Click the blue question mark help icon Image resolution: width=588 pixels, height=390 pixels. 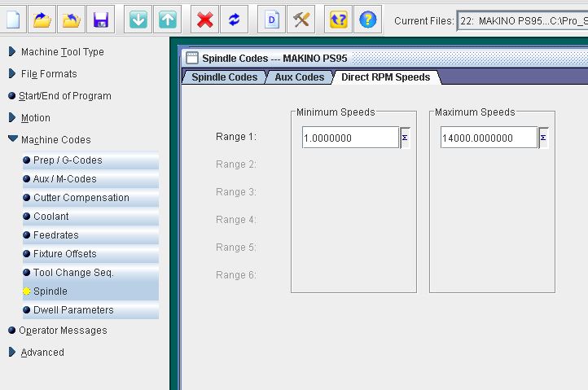click(367, 20)
